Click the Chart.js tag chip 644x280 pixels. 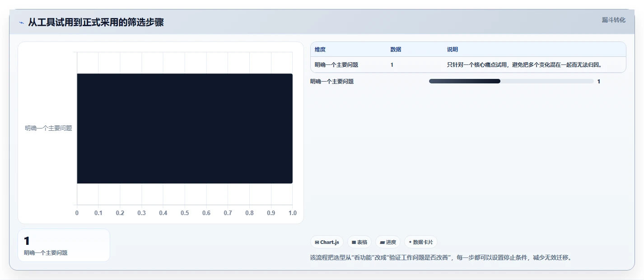[327, 242]
